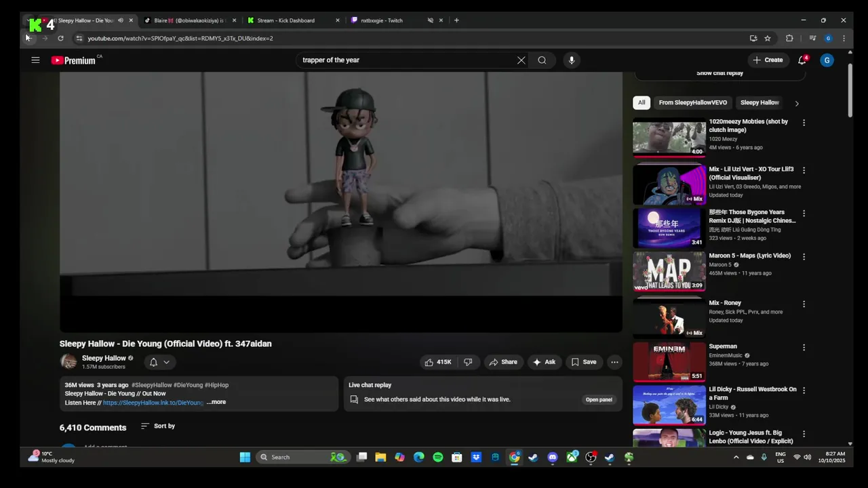Visit the Sleepy Hallow channel name link
Screen dimensions: 868x488
[104, 358]
